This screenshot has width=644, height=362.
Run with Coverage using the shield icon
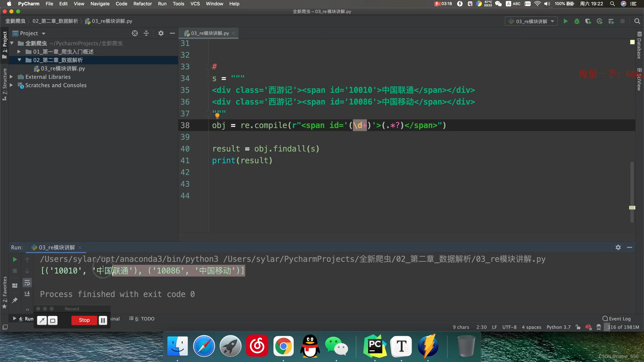tap(588, 21)
